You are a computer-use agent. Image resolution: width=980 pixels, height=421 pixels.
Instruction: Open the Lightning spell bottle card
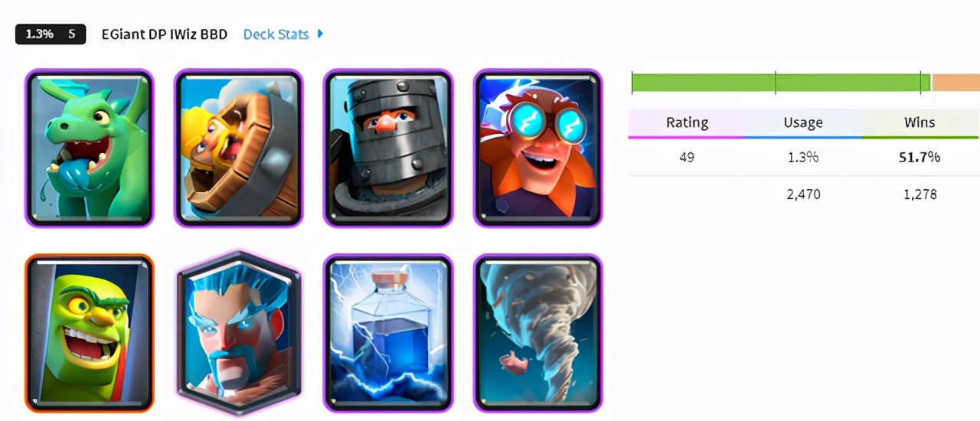[x=388, y=333]
